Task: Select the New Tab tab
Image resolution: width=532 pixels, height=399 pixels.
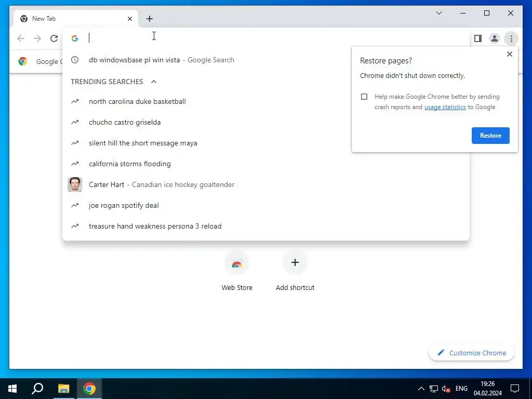Action: click(76, 19)
